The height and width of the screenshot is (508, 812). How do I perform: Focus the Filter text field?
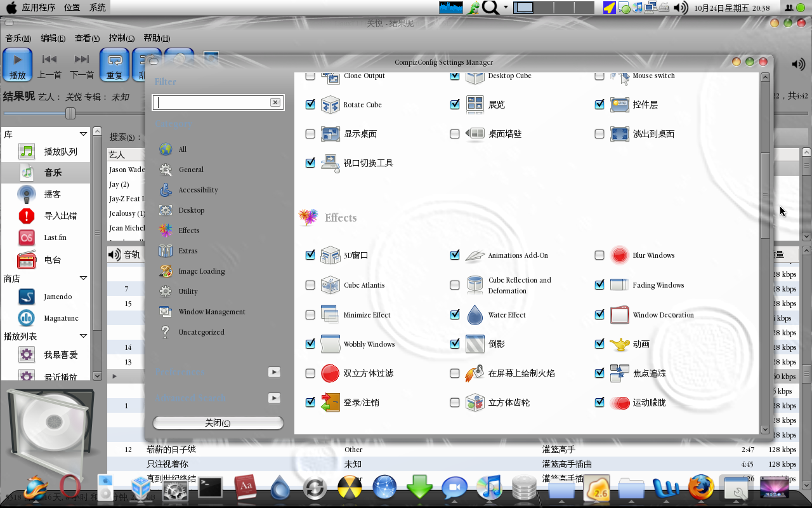tap(218, 102)
